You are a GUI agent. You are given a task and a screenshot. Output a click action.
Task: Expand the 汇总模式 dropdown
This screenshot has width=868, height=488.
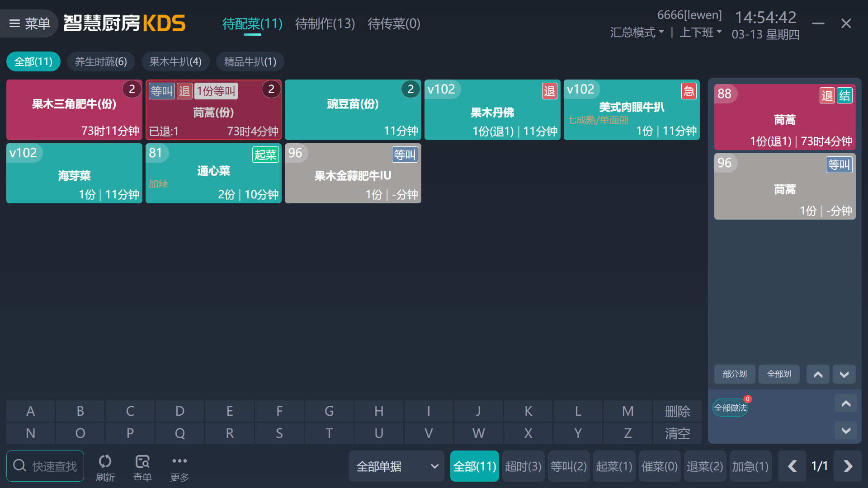(637, 32)
